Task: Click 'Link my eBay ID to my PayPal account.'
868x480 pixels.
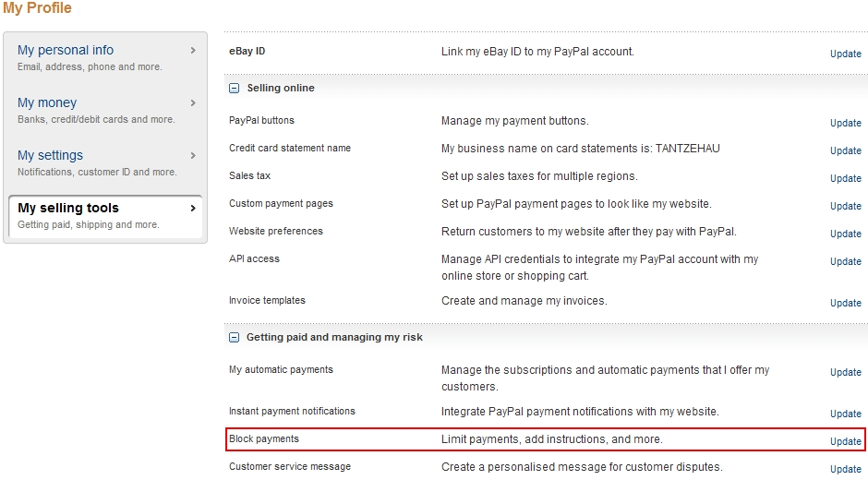Action: [537, 52]
